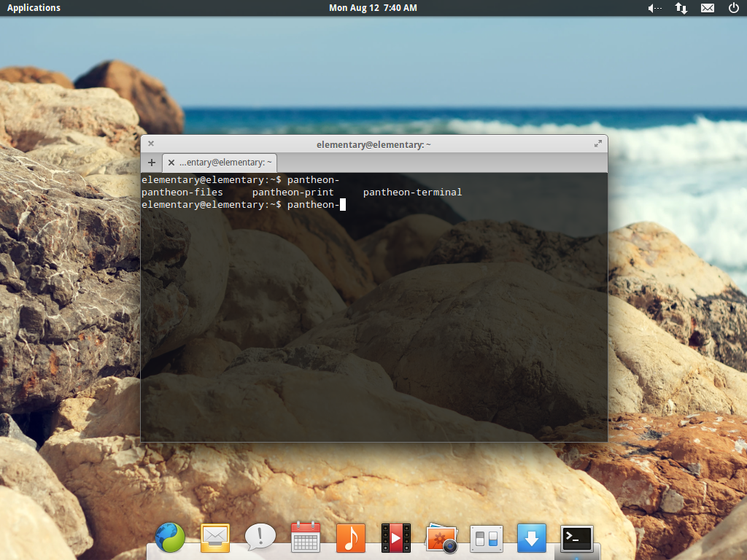Open the Software Center download icon

coord(532,538)
